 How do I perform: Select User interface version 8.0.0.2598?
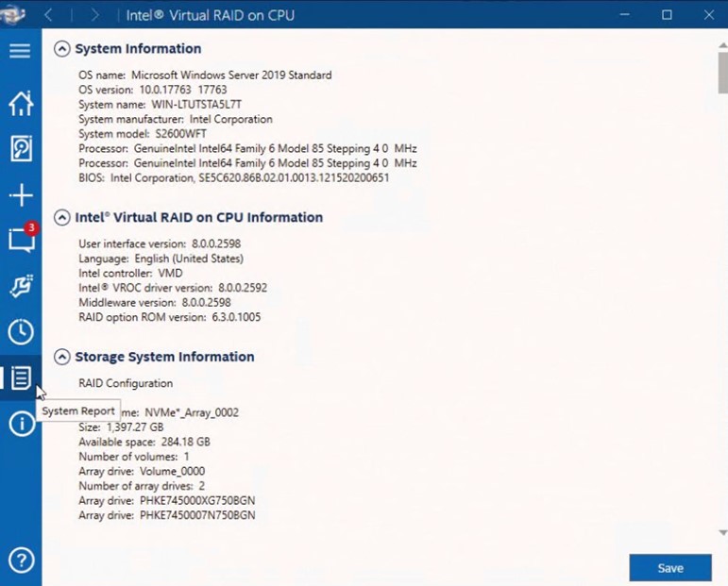160,244
